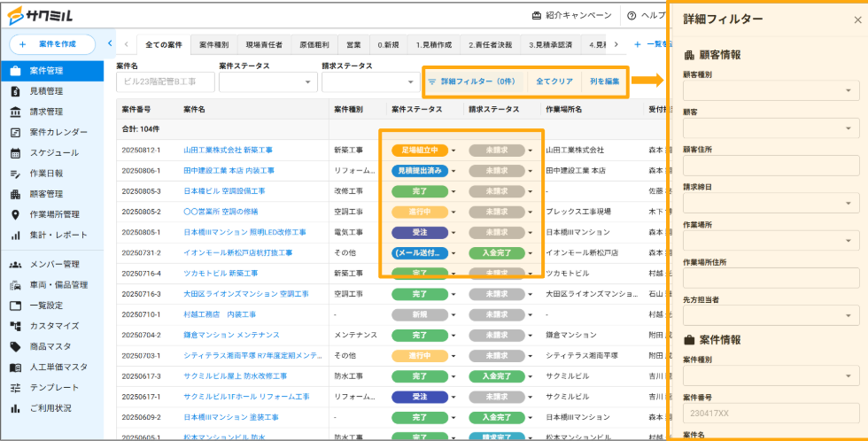
Task: Click the 案件を作成 button
Action: [51, 43]
